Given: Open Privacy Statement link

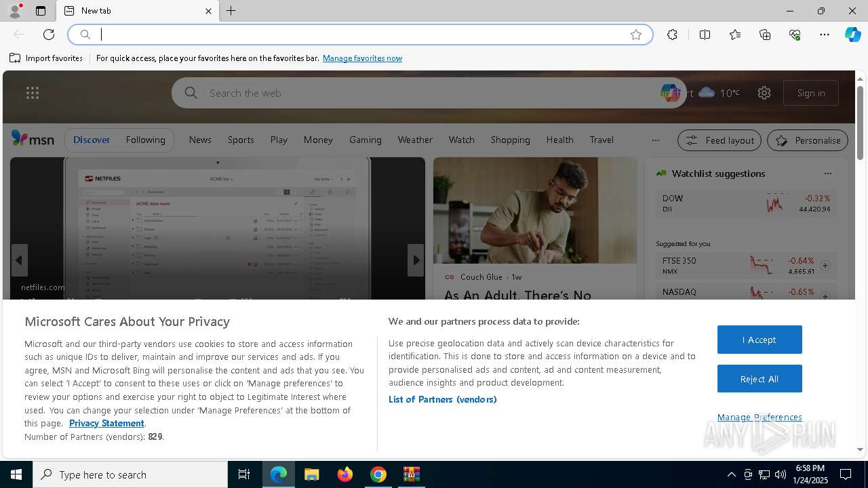Looking at the screenshot, I should (106, 423).
